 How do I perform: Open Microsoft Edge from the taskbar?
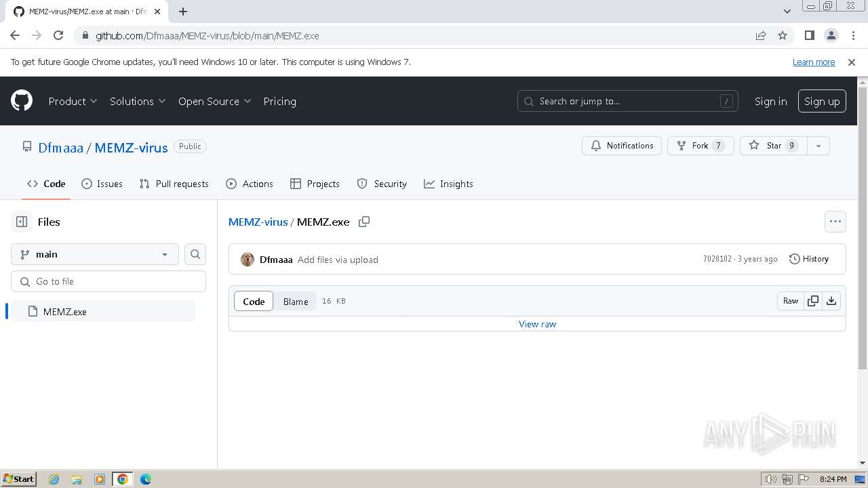point(146,479)
